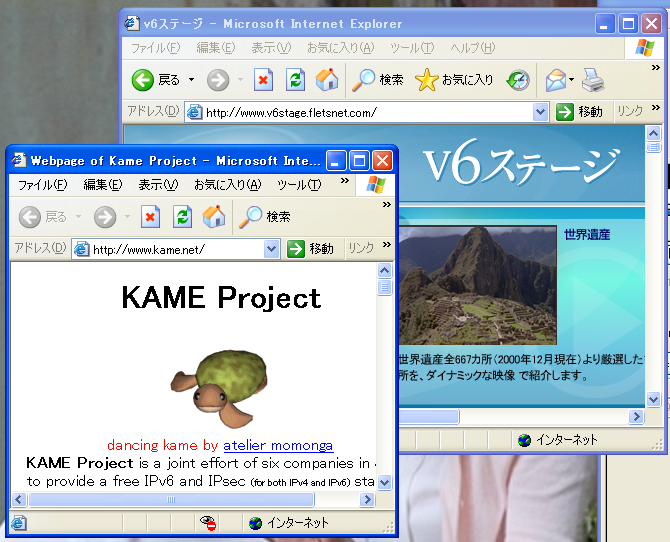The width and height of the screenshot is (670, 542).
Task: Click Windows flag logo in v6ステージ window
Action: 645,48
